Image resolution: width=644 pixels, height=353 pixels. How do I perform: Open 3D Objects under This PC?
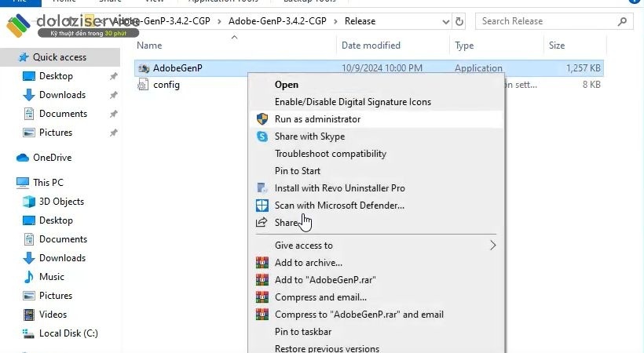coord(61,202)
